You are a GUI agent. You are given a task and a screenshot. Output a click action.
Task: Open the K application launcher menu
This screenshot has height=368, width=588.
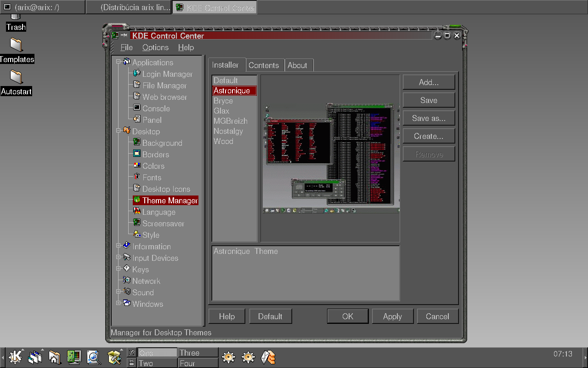[x=15, y=356]
